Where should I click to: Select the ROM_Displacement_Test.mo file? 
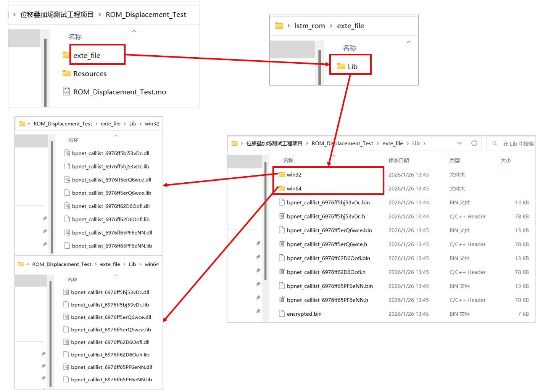coord(119,92)
